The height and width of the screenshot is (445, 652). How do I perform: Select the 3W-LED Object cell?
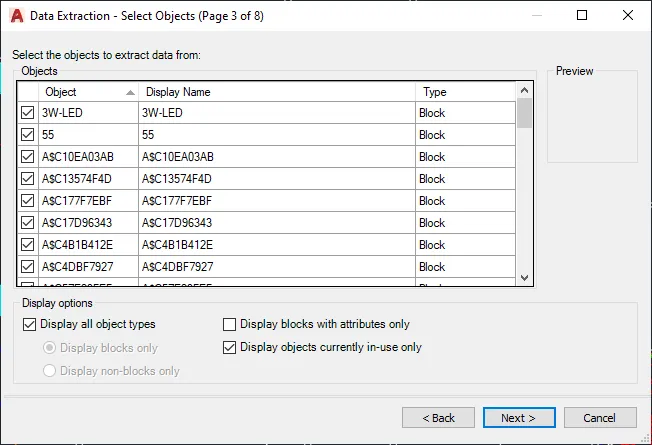(89, 113)
